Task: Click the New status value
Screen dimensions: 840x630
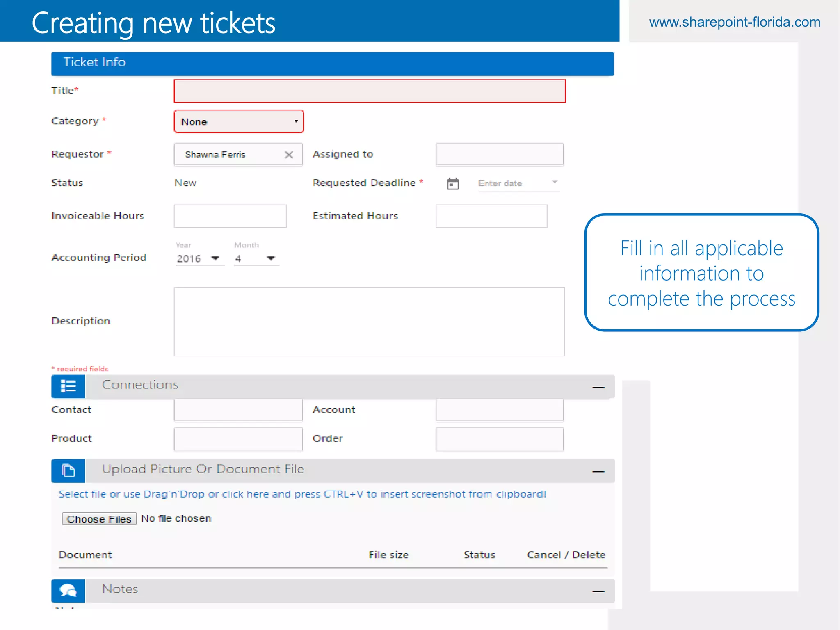Action: point(185,183)
